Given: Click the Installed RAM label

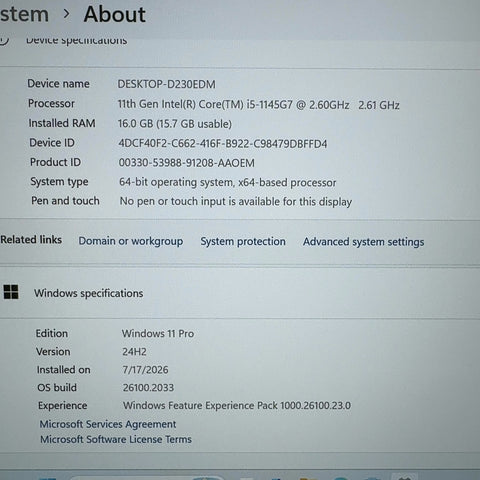Looking at the screenshot, I should [x=62, y=123].
